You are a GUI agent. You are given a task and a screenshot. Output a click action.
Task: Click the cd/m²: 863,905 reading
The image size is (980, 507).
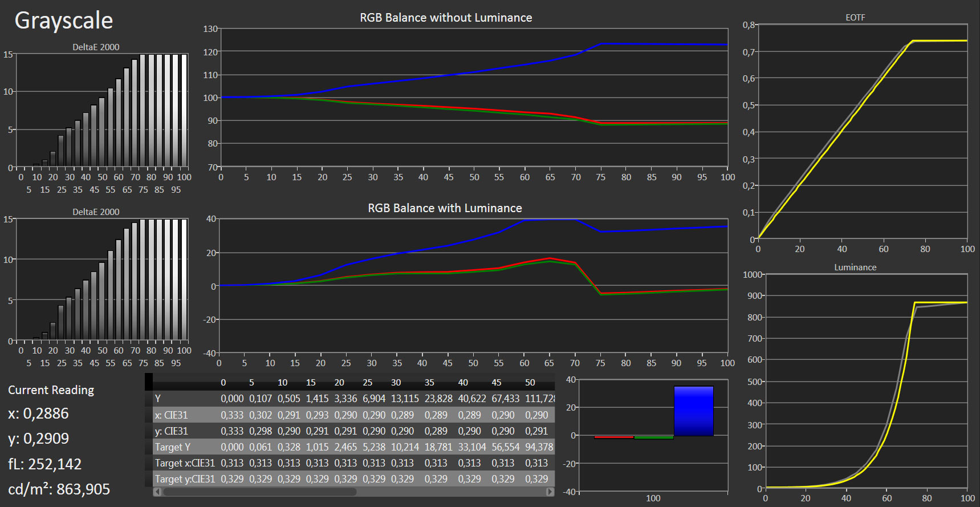click(59, 489)
